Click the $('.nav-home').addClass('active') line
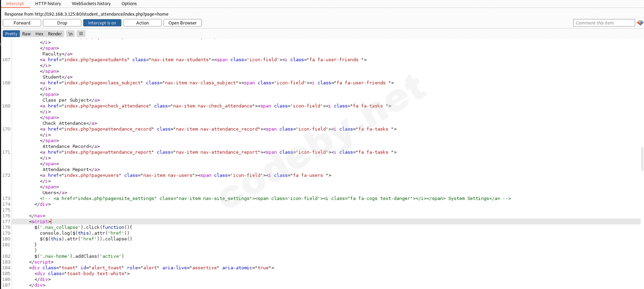Viewport: 644px width, 289px height. [x=79, y=256]
